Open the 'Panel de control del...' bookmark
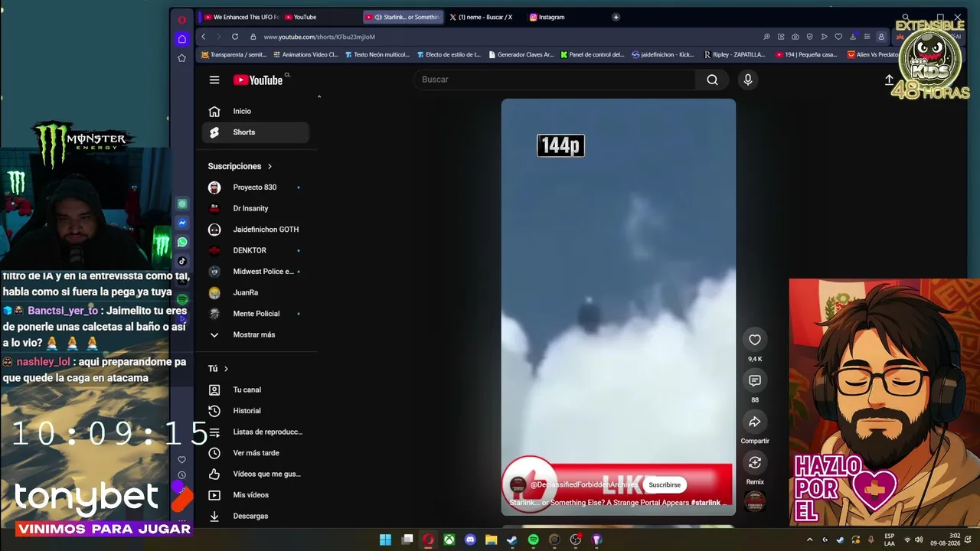This screenshot has height=551, width=980. click(593, 55)
